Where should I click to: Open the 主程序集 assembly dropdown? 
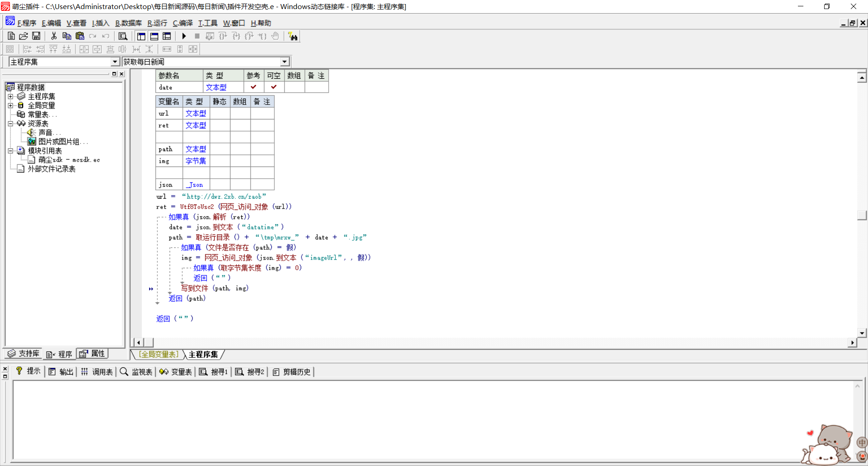115,62
